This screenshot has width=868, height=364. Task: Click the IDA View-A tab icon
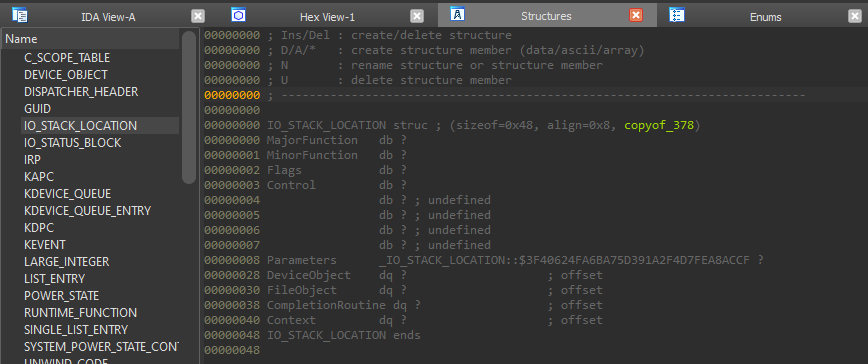(x=19, y=15)
